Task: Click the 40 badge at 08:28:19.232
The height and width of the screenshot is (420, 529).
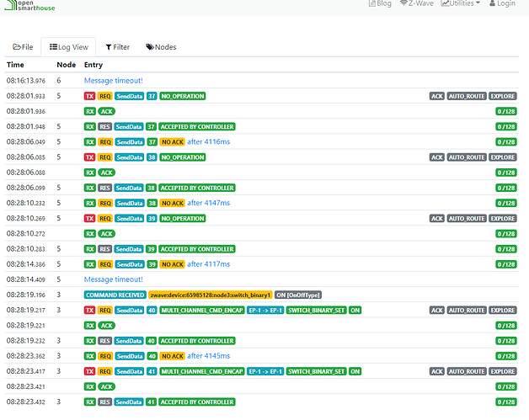Action: (x=151, y=341)
